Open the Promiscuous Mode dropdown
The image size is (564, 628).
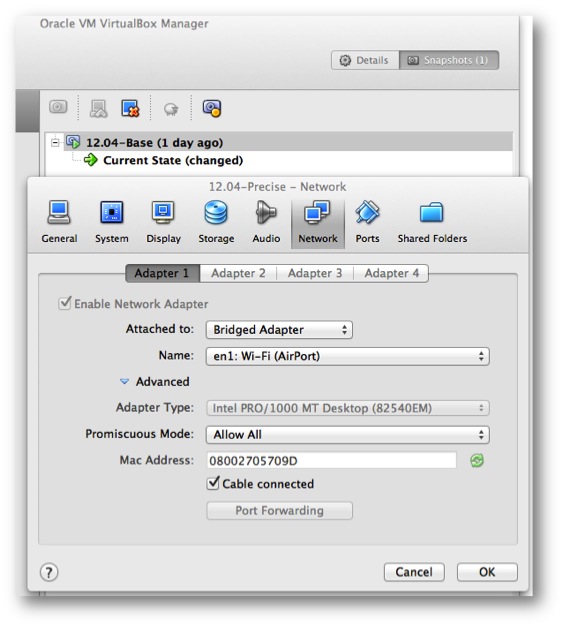[347, 435]
